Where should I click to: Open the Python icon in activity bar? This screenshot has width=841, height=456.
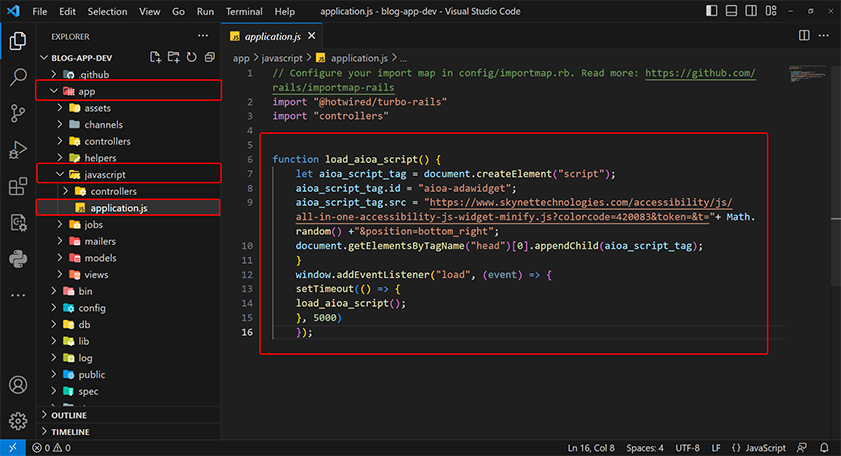(18, 259)
